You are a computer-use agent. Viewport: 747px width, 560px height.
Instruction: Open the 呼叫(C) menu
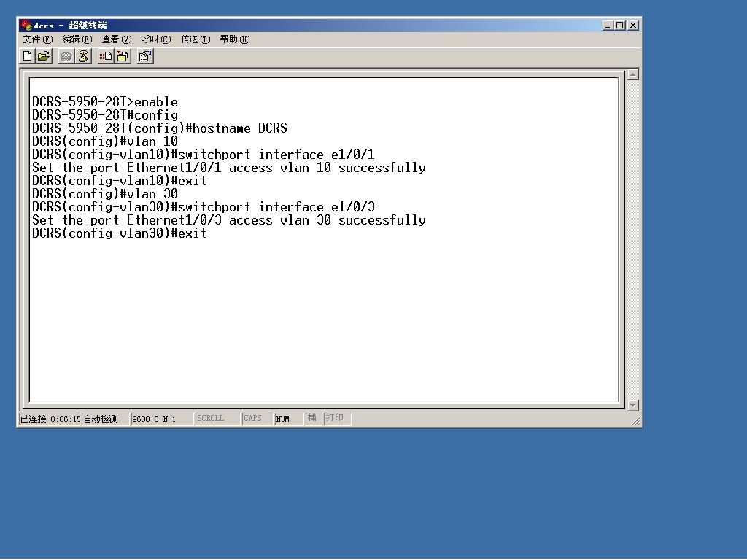click(156, 39)
